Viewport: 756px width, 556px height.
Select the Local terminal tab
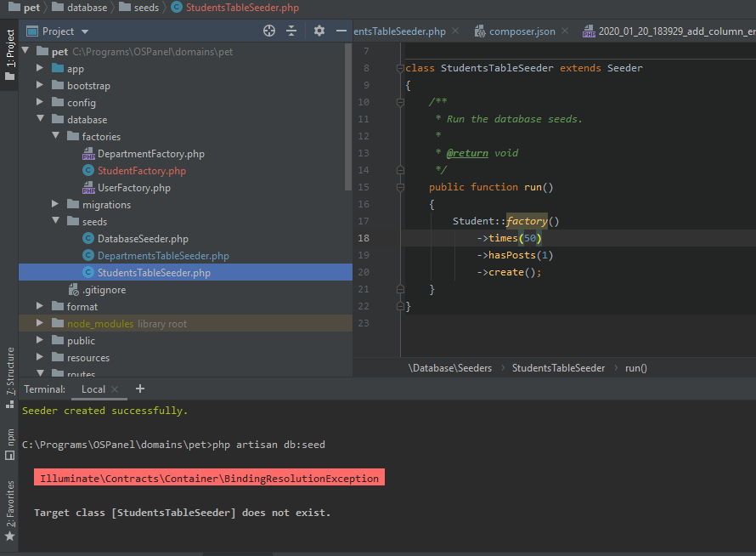(x=93, y=389)
